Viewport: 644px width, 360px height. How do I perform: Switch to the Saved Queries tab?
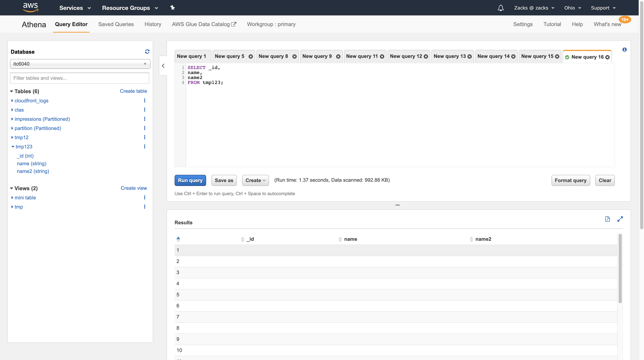click(x=116, y=24)
